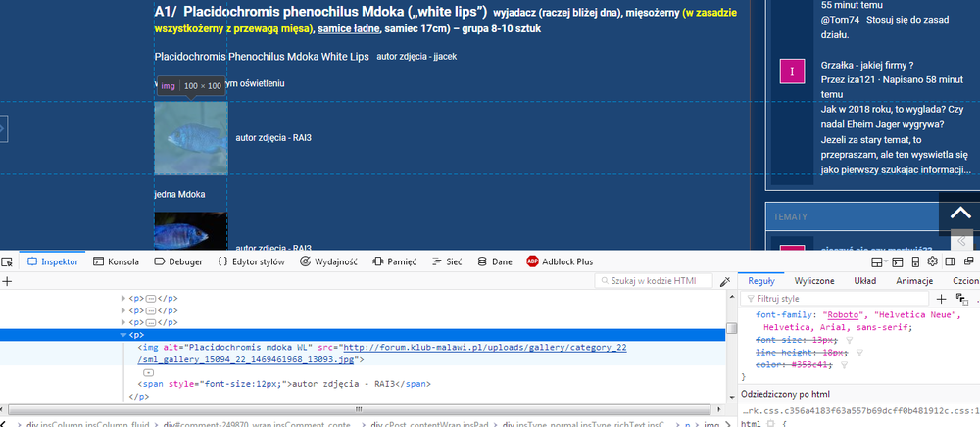The height and width of the screenshot is (427, 980).
Task: Switch to the Sieć tab
Action: tap(447, 261)
